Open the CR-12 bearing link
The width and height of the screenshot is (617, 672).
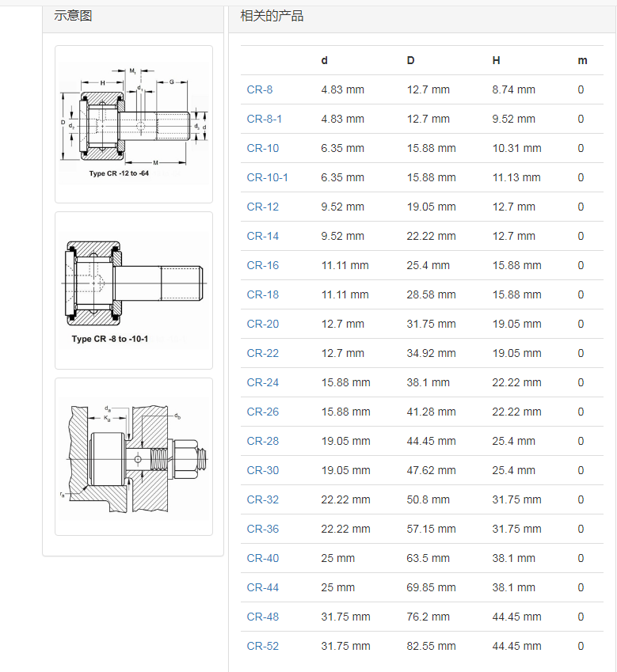tap(262, 207)
